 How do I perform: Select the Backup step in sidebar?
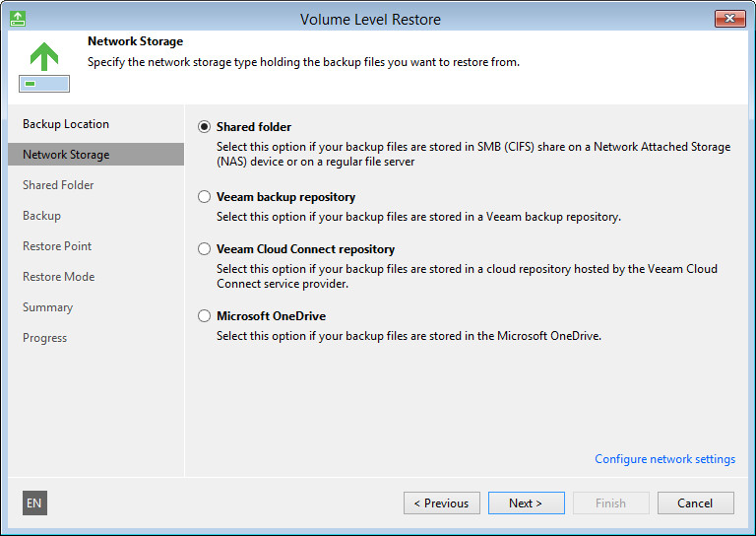(41, 216)
